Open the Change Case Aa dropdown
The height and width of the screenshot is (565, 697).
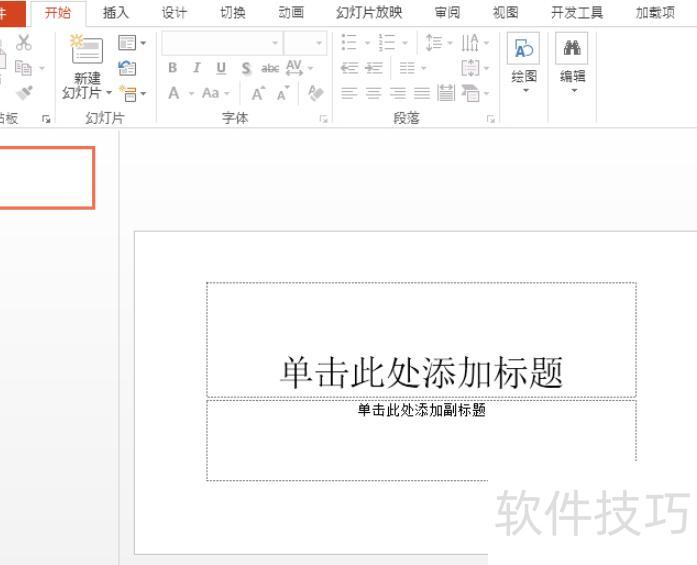[x=214, y=93]
